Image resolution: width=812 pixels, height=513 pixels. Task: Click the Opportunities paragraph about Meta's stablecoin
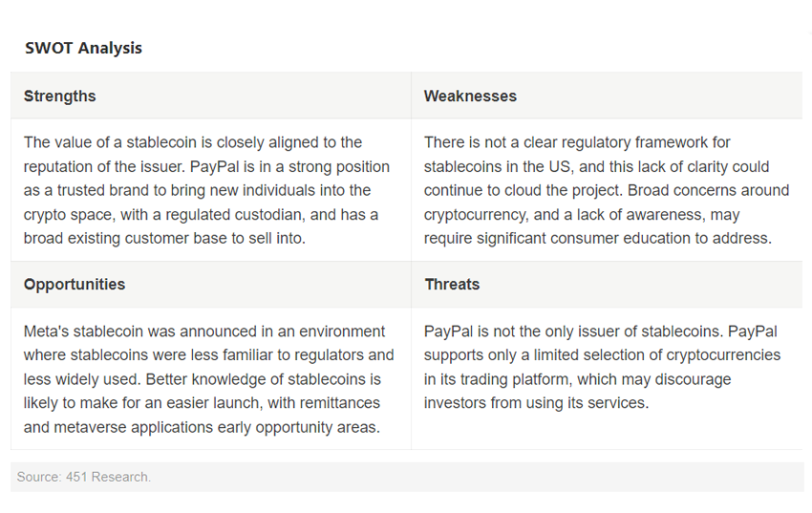[x=208, y=379]
